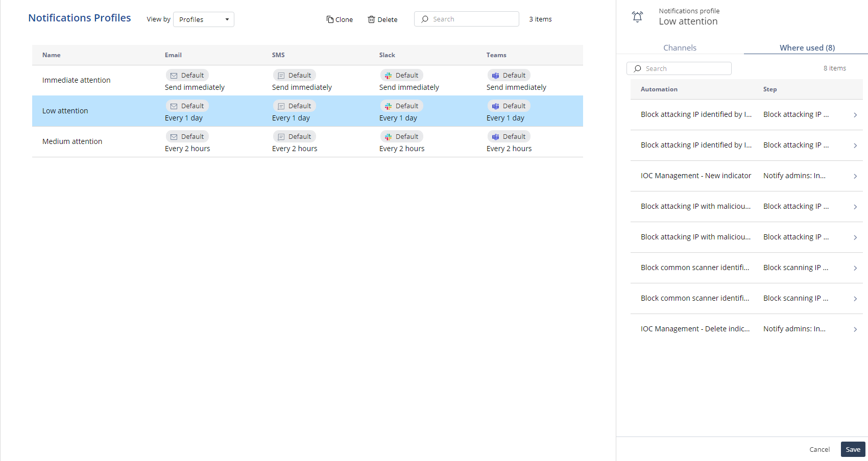Image resolution: width=868 pixels, height=461 pixels.
Task: Expand IOC Management - Delete indicator chevron
Action: click(855, 329)
